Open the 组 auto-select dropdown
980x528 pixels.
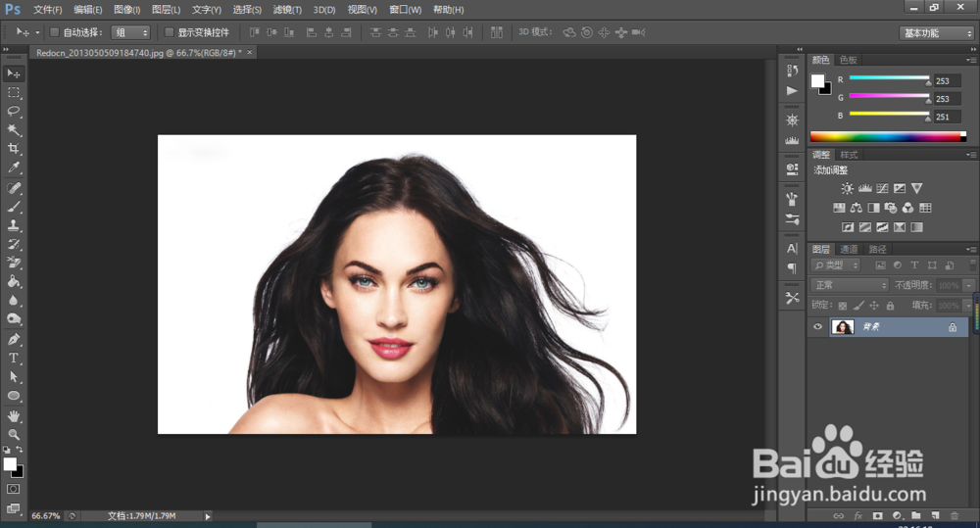130,32
